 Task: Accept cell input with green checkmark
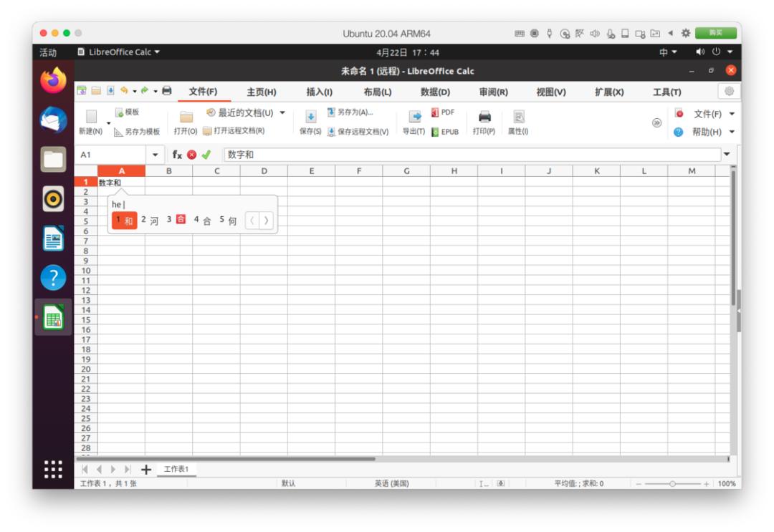coord(206,155)
